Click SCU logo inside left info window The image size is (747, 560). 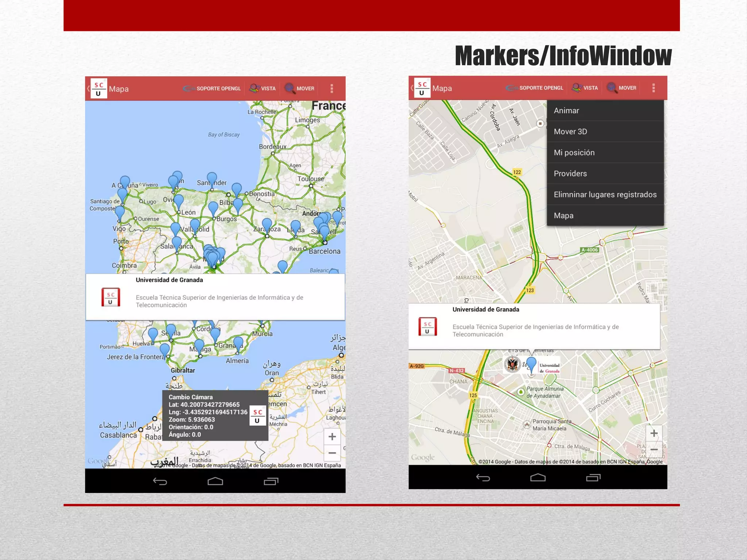pos(111,297)
